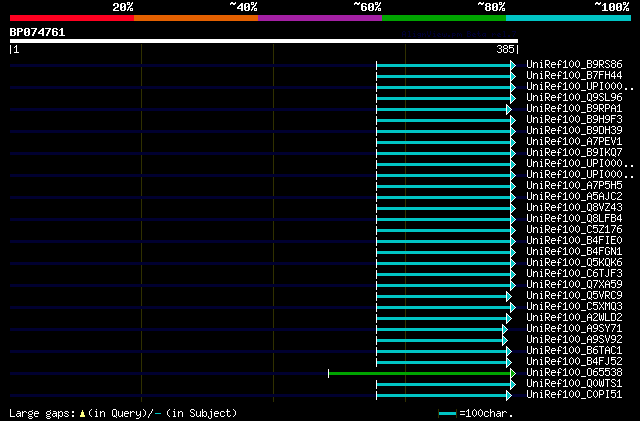Click the white query sequence bar
The height and width of the screenshot is (421, 640).
(x=264, y=41)
